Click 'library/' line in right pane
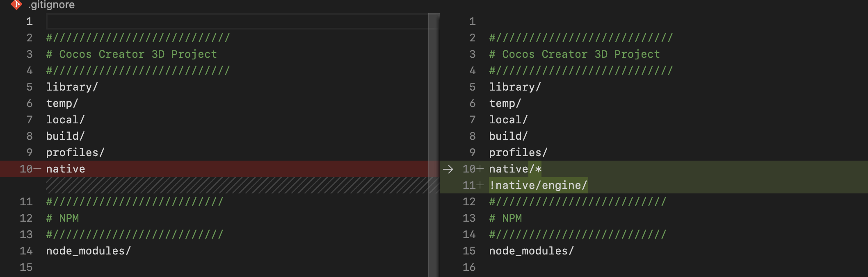The image size is (868, 277). tap(515, 87)
